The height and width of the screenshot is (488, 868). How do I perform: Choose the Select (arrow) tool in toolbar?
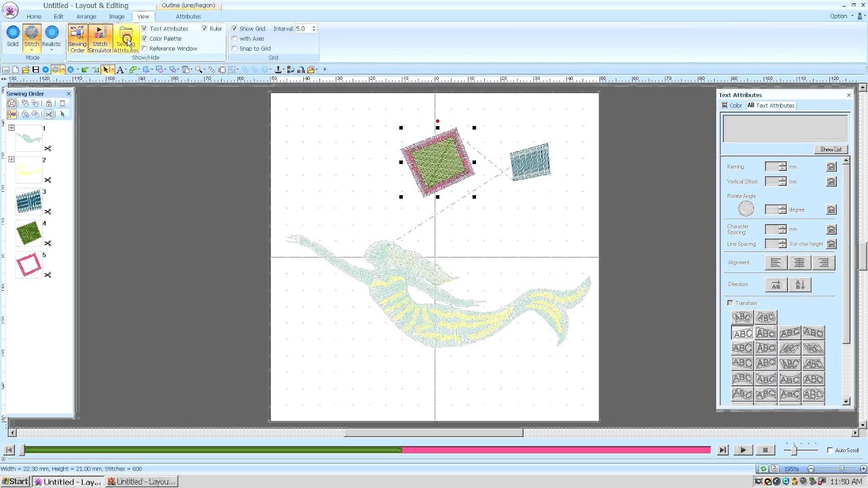click(105, 69)
